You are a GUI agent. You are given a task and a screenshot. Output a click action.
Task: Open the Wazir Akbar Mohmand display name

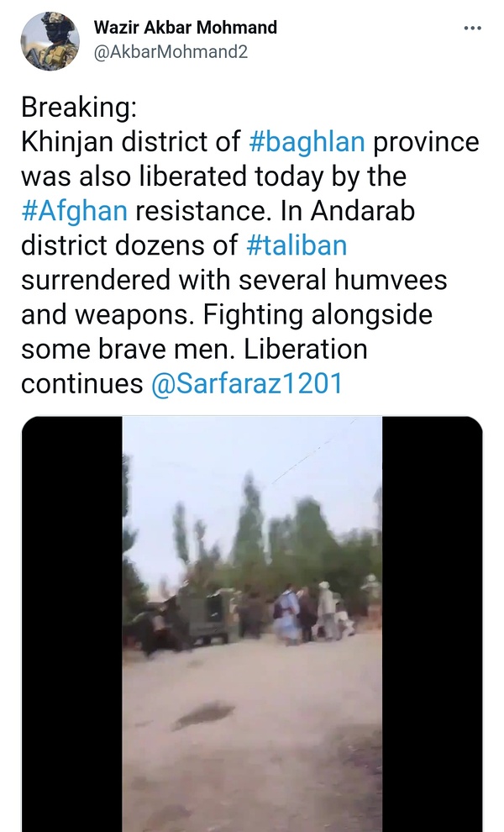[185, 27]
